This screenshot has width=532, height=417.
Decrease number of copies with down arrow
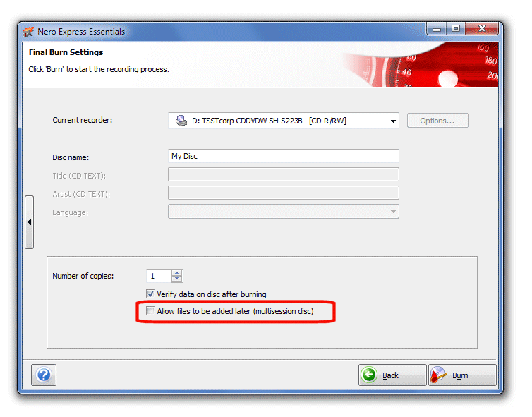click(176, 279)
